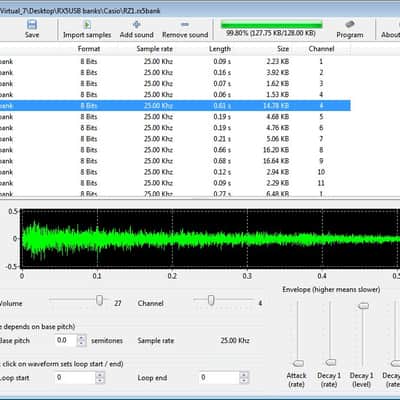Viewport: 400px width, 400px height.
Task: Click the Program chip icon
Action: click(350, 24)
